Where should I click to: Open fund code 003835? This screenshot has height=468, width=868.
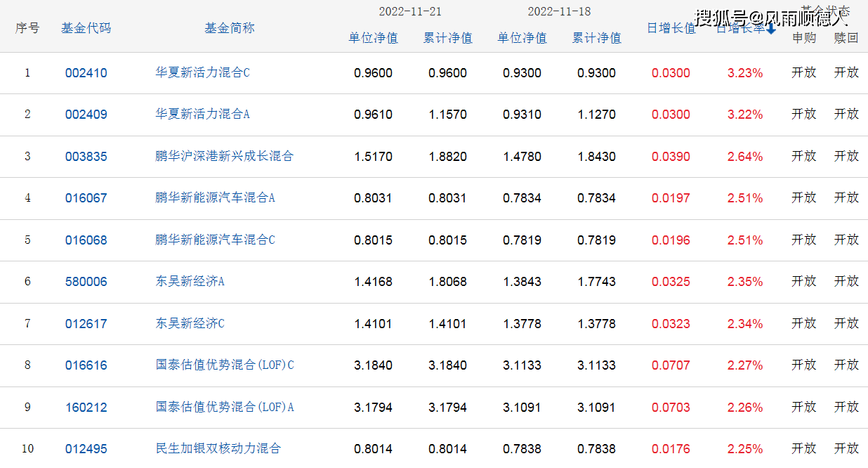point(86,157)
